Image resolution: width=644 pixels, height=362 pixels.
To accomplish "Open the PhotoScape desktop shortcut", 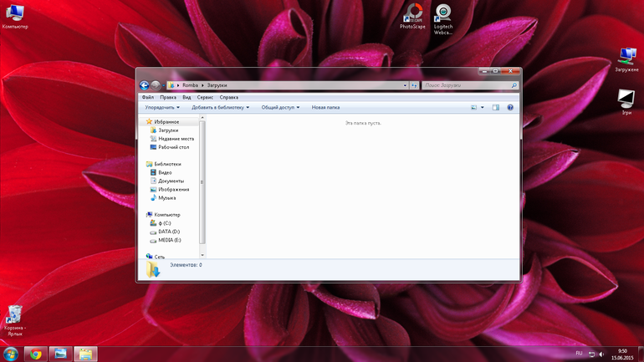I will [x=412, y=13].
